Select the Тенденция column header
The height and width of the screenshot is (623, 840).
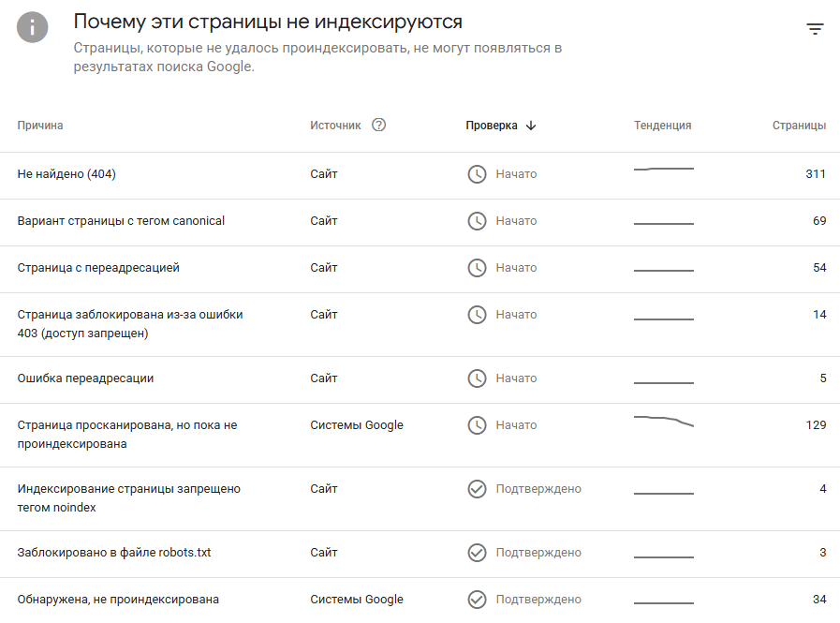663,126
